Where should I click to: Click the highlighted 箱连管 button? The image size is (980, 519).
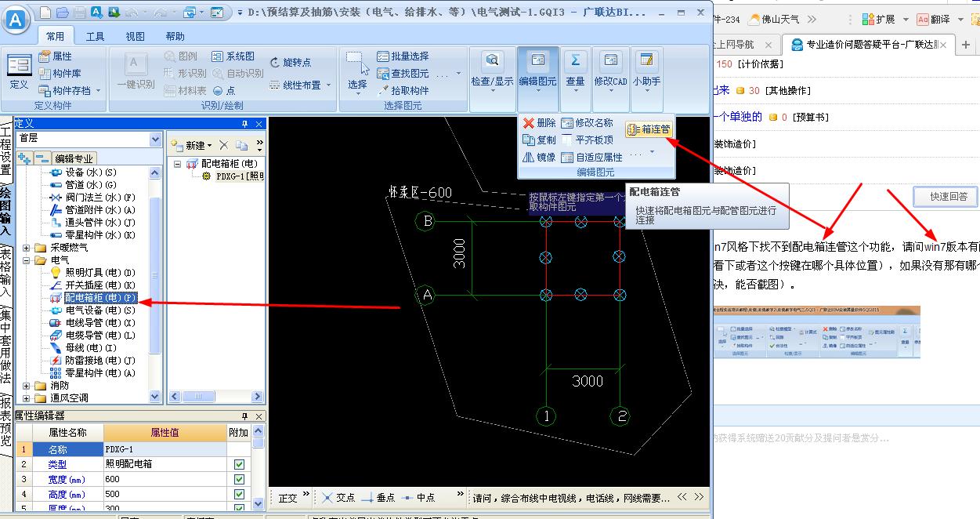coord(649,129)
